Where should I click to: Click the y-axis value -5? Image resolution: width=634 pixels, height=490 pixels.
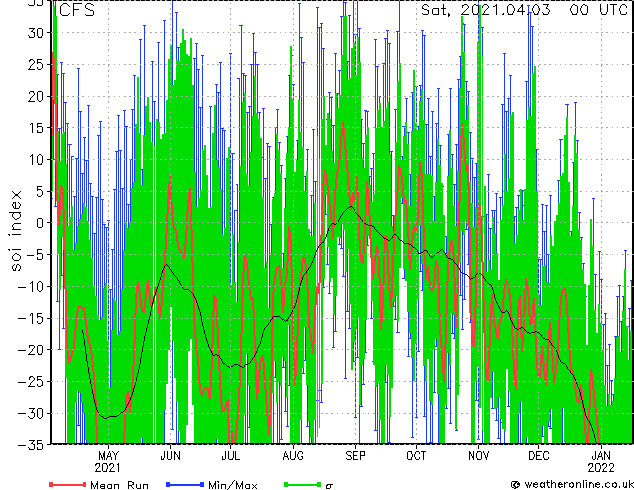click(x=35, y=255)
